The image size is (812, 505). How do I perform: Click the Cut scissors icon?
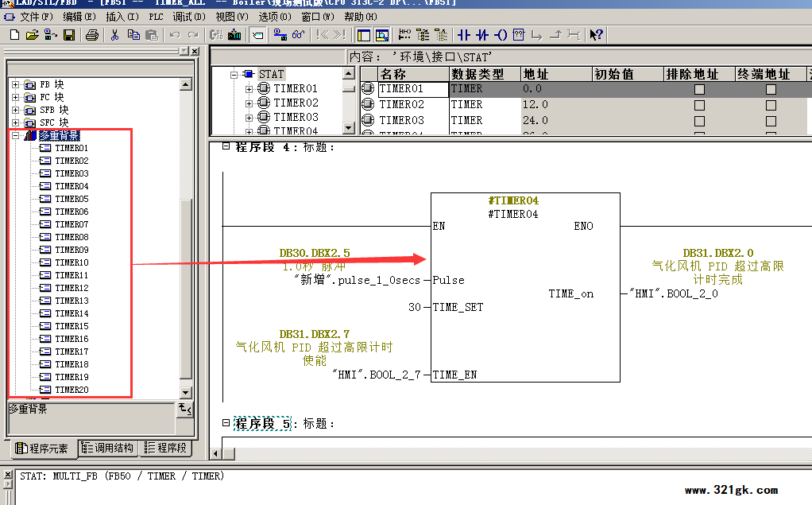pos(115,35)
